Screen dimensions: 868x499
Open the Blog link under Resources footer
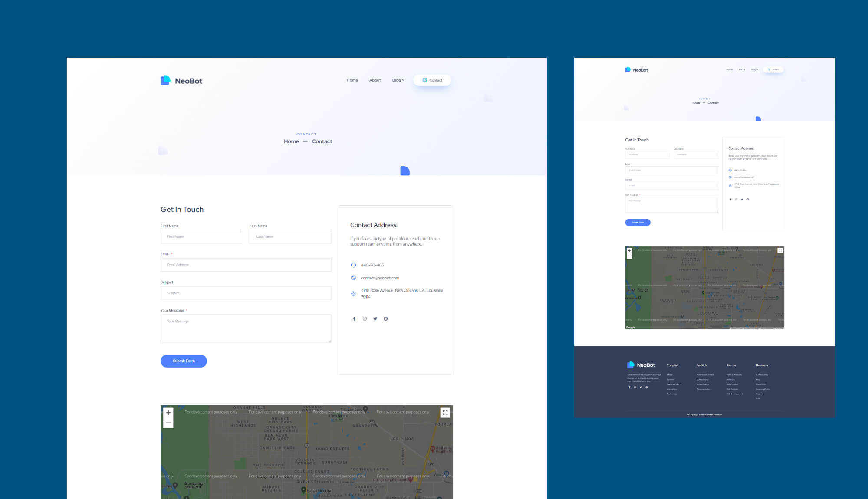pos(758,379)
